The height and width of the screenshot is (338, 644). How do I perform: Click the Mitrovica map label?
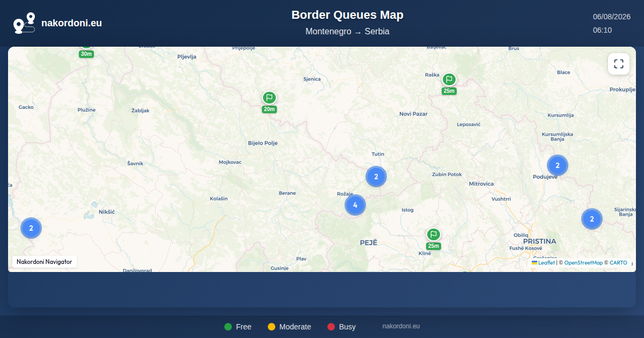[481, 183]
